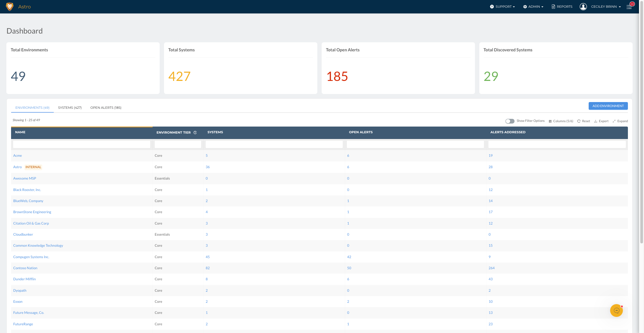Click the Name column filter field

(82, 144)
